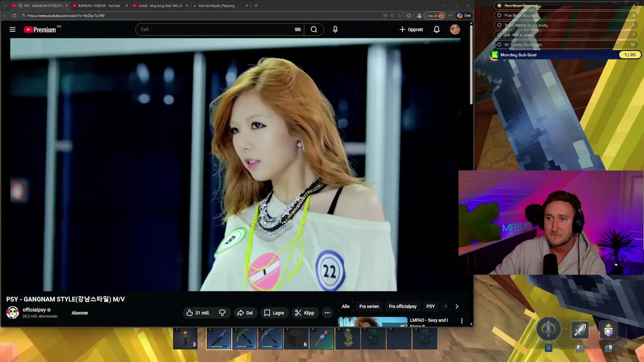Click the Monday Sub Goal progress bar
The width and height of the screenshot is (644, 362).
[x=565, y=55]
